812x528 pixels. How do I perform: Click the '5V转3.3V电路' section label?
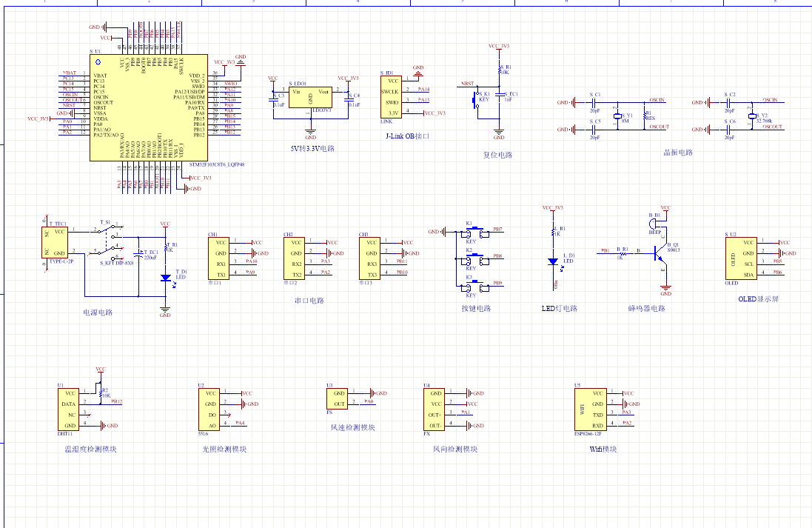[x=313, y=148]
